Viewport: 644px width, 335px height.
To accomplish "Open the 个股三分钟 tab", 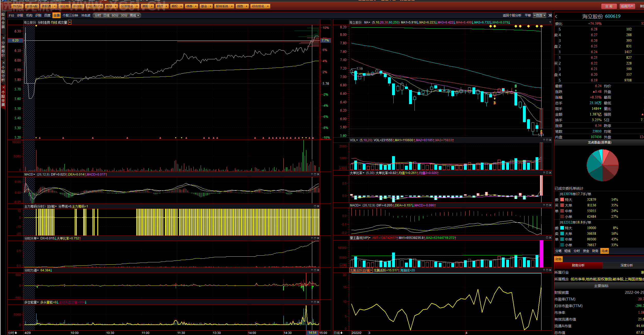I will pyautogui.click(x=70, y=15).
